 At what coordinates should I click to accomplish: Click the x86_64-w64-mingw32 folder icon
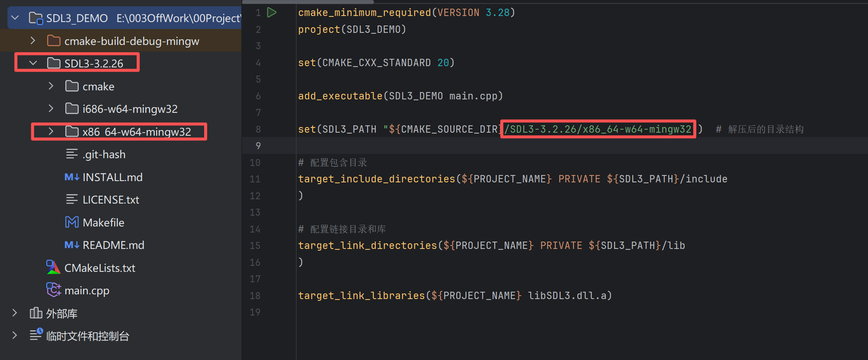(x=72, y=131)
